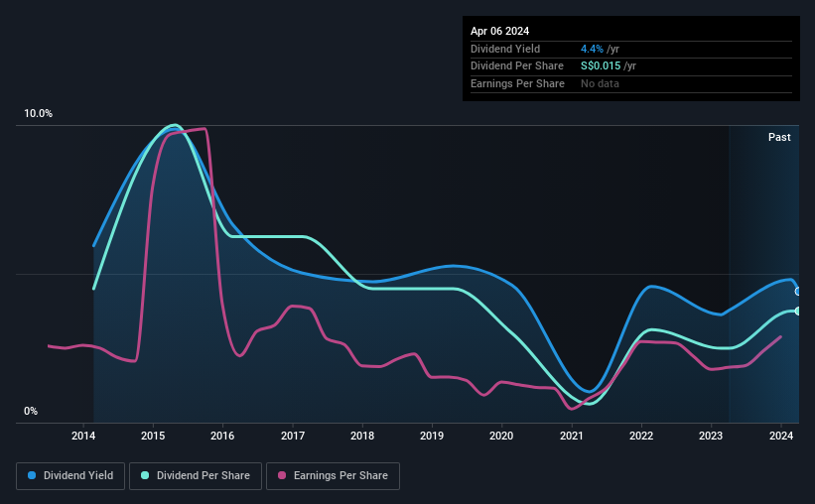Click the 10.0% y-axis label
The image size is (815, 504).
click(x=38, y=114)
